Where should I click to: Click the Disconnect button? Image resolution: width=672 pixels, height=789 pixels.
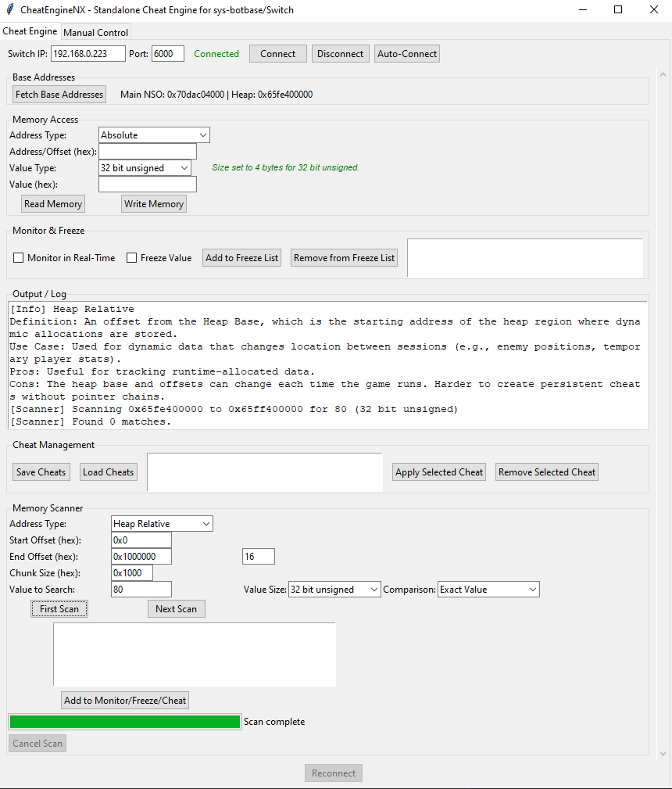click(340, 54)
